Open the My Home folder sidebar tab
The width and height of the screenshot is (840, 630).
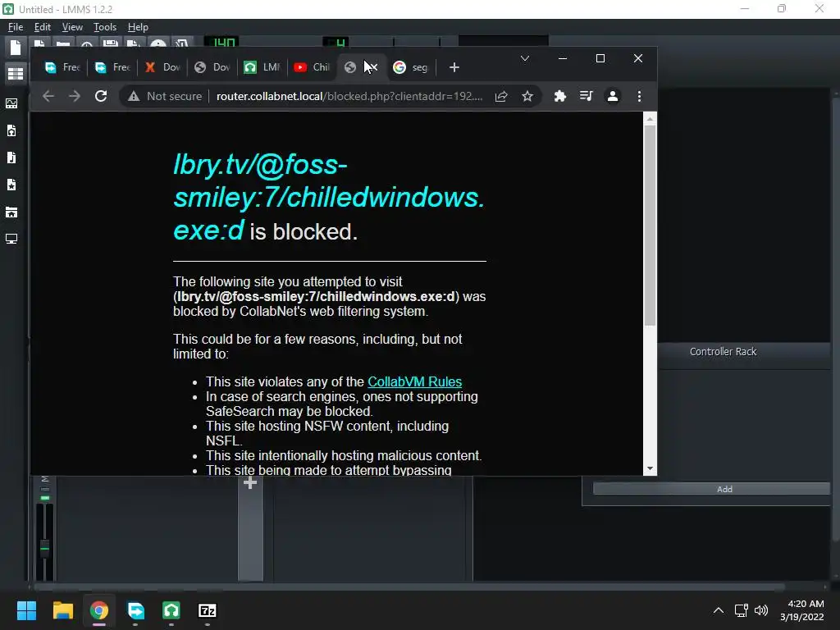coord(11,212)
